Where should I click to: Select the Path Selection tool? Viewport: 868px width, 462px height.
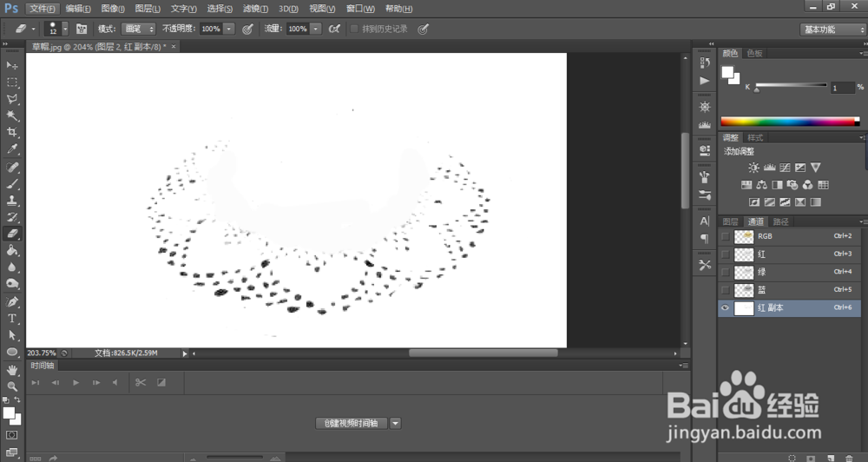click(x=11, y=334)
